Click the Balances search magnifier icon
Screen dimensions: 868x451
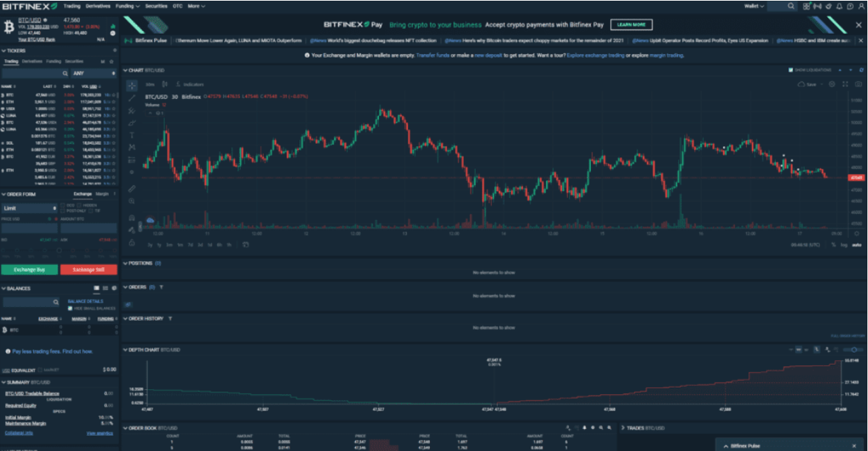(55, 302)
